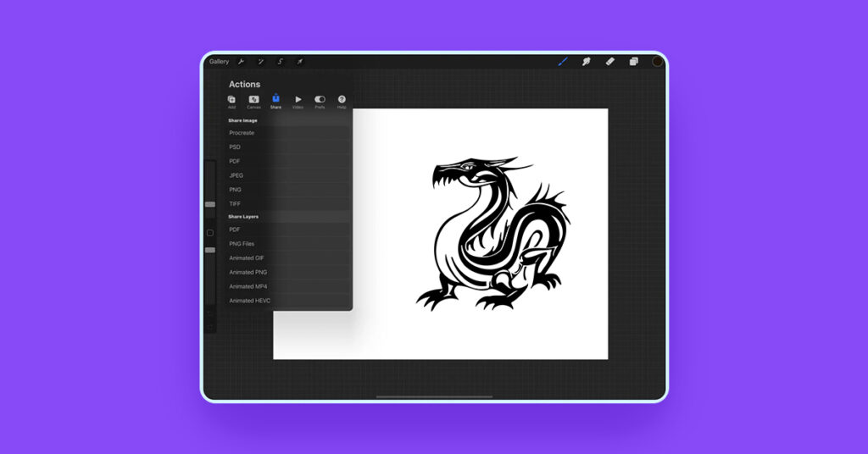
Task: Open the Layers panel
Action: point(633,62)
